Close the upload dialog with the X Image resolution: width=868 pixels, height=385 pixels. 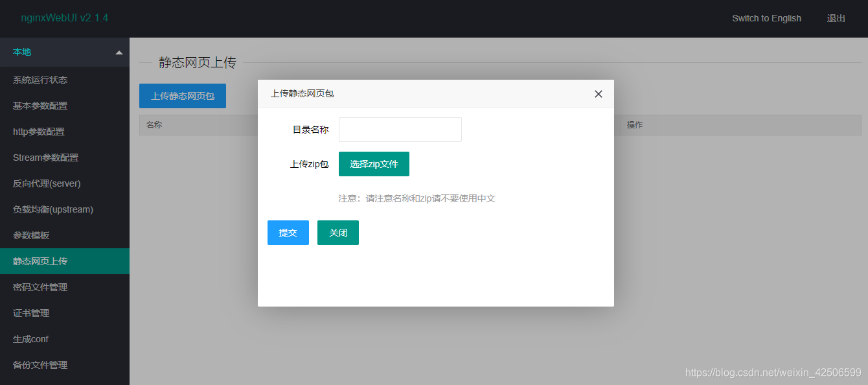tap(598, 93)
